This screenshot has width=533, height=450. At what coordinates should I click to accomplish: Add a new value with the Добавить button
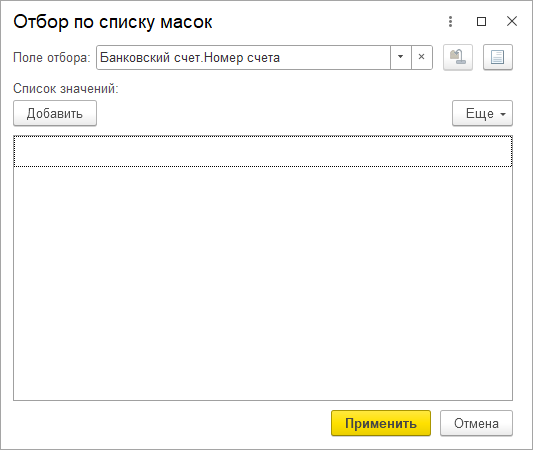[x=55, y=113]
